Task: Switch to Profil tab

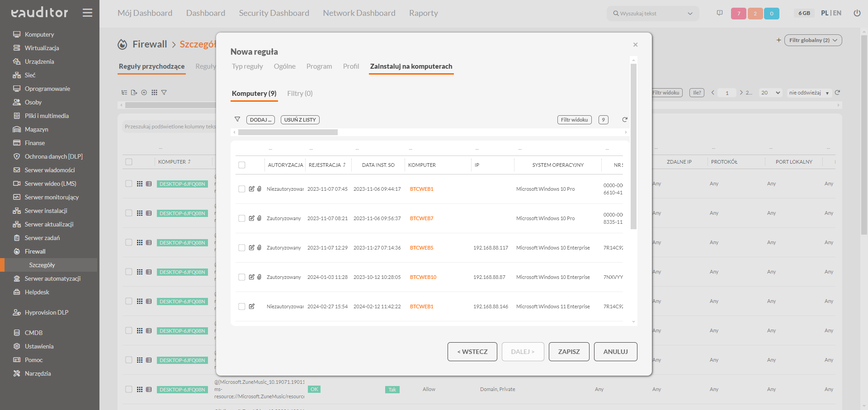Action: pyautogui.click(x=351, y=66)
